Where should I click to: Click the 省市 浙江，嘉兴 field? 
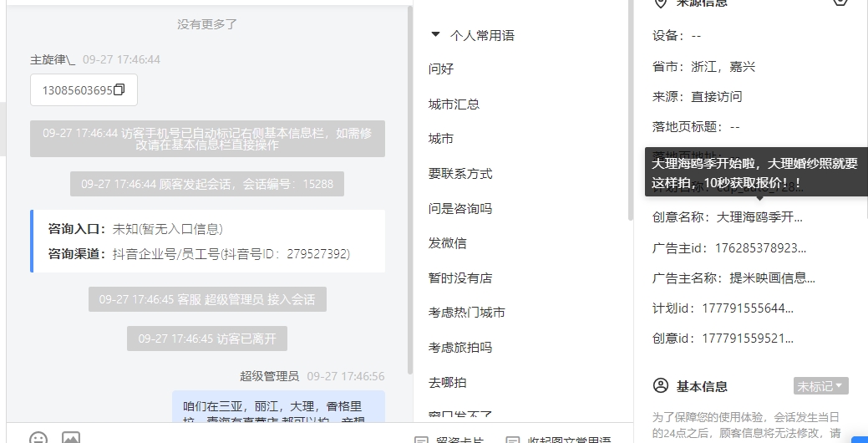click(x=703, y=67)
